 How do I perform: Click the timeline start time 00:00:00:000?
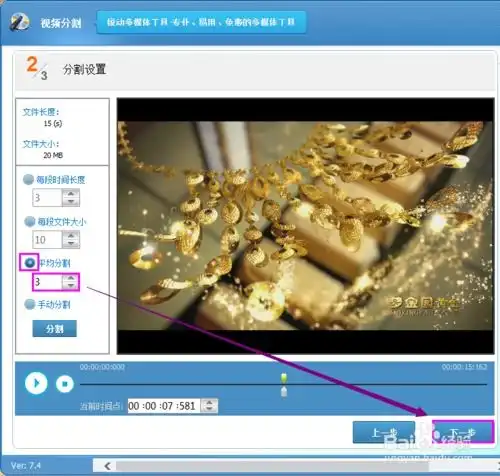(102, 367)
